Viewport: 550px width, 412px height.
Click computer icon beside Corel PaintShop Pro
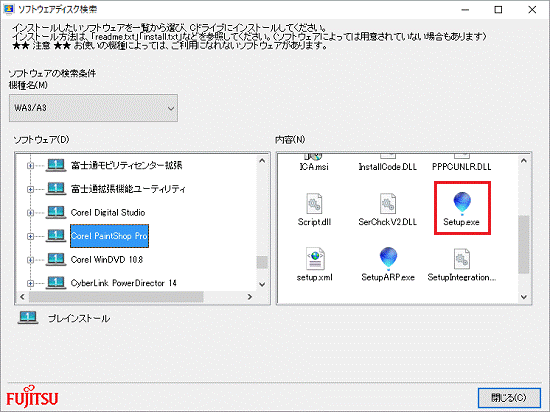(x=56, y=236)
